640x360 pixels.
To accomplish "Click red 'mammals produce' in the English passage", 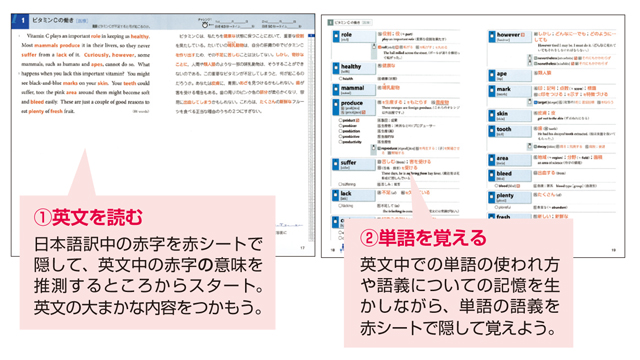I will (x=57, y=45).
